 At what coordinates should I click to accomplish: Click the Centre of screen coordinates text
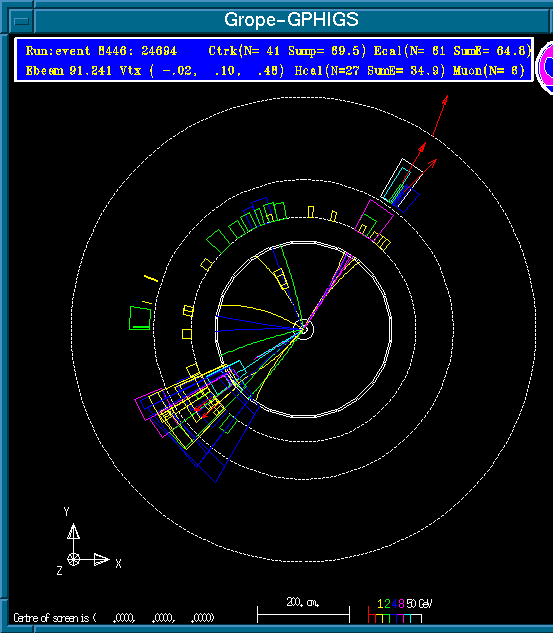click(x=114, y=618)
